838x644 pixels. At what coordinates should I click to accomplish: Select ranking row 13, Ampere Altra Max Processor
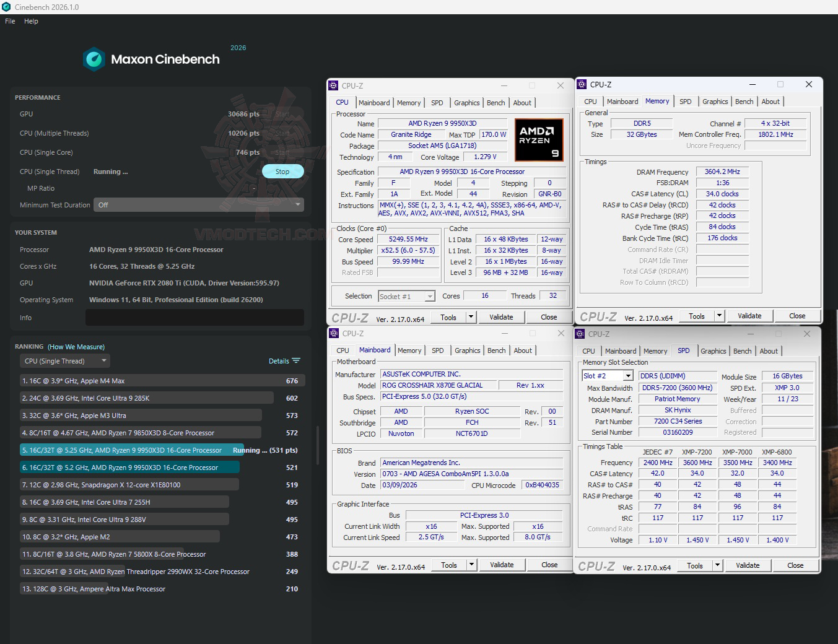(162, 589)
